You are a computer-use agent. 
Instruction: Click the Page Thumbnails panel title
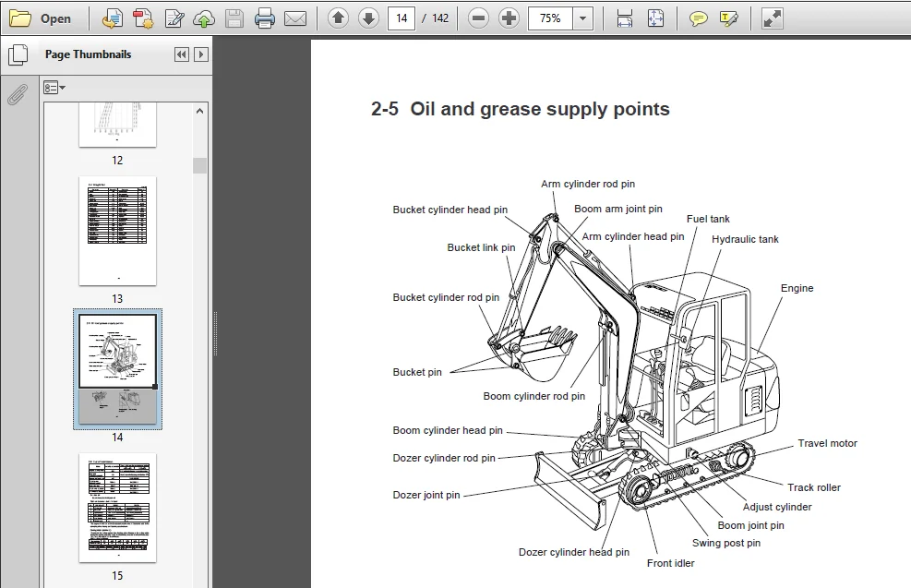pos(89,54)
